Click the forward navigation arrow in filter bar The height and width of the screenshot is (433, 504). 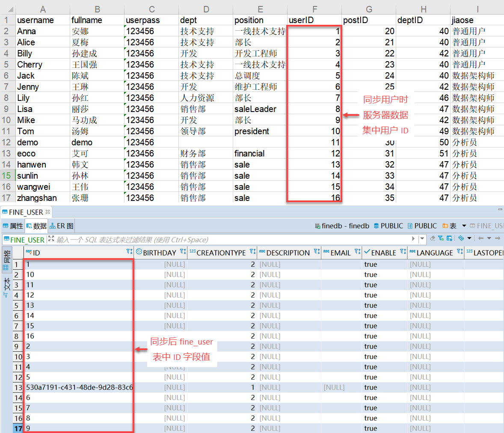(498, 239)
